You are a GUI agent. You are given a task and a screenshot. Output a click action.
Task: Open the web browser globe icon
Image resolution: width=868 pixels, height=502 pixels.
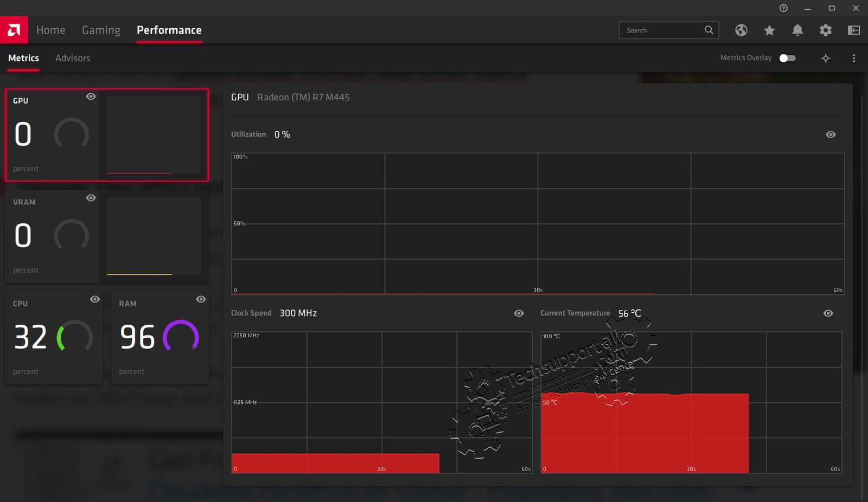[741, 30]
